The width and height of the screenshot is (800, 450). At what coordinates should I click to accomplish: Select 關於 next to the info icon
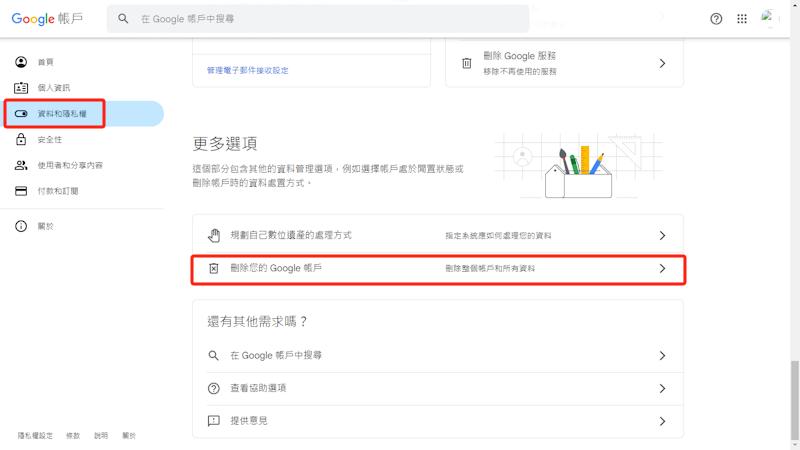(45, 226)
